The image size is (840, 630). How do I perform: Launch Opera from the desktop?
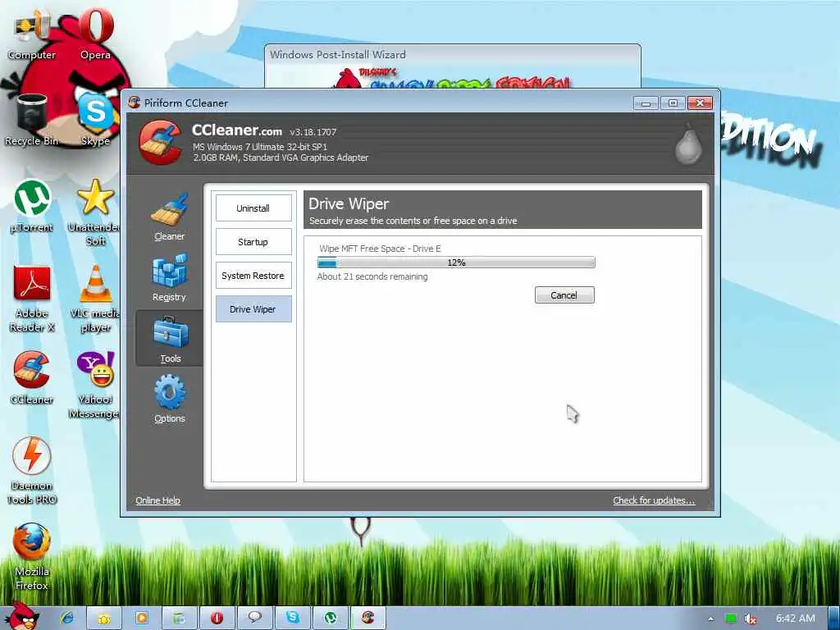pyautogui.click(x=95, y=33)
